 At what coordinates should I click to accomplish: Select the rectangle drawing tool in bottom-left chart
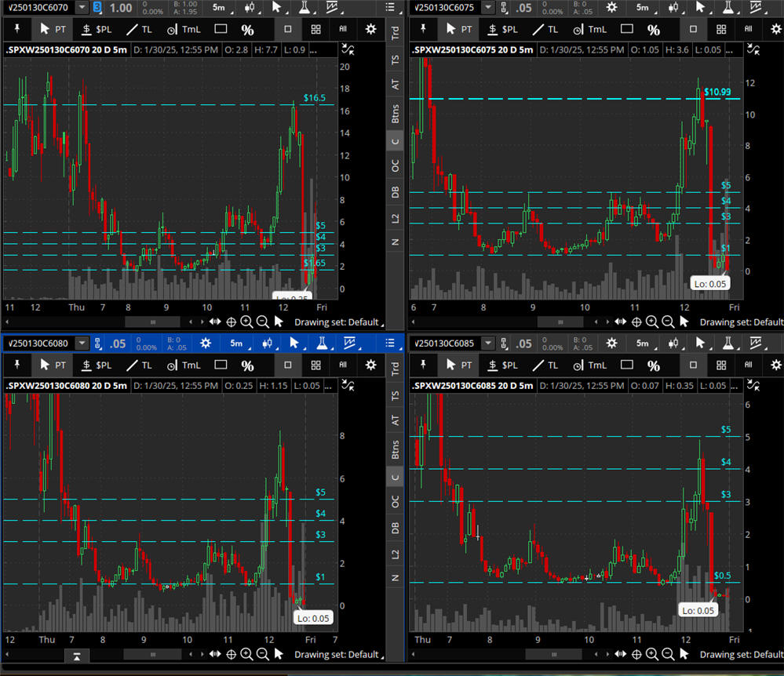click(221, 365)
